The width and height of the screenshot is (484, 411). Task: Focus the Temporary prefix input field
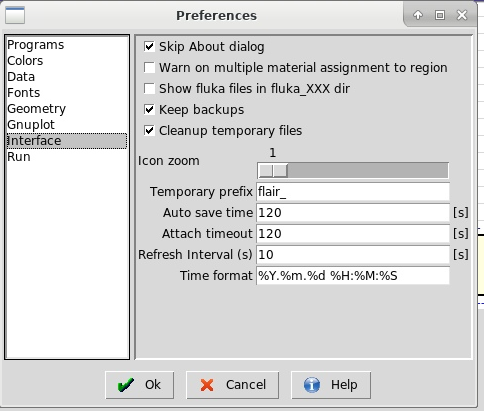tap(353, 192)
